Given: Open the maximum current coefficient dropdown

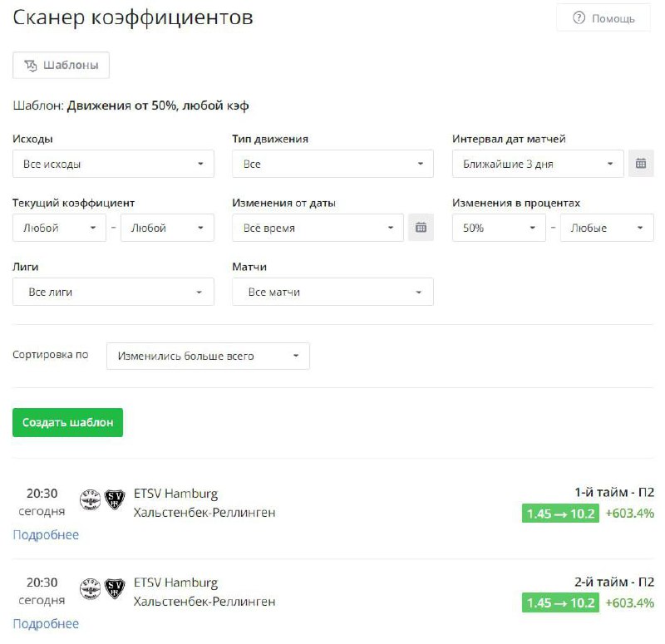Looking at the screenshot, I should point(167,228).
